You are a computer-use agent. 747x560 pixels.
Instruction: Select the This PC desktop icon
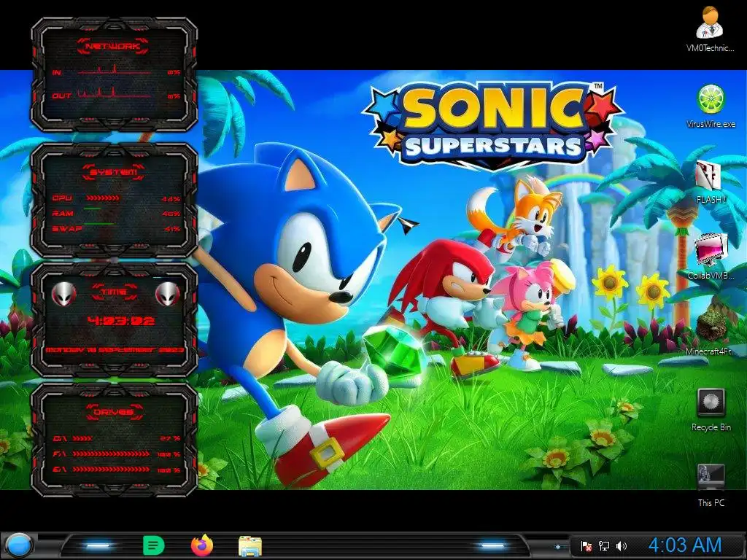(711, 485)
